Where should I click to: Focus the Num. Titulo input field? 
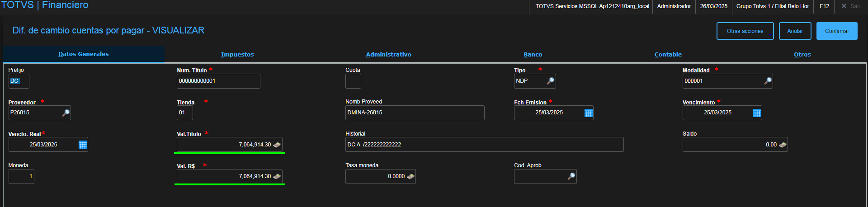[x=218, y=81]
